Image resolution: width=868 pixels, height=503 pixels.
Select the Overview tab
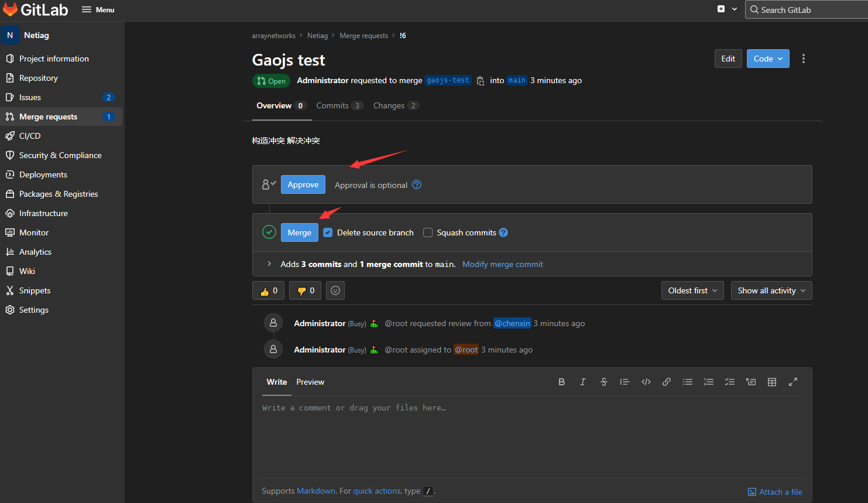[x=281, y=106]
